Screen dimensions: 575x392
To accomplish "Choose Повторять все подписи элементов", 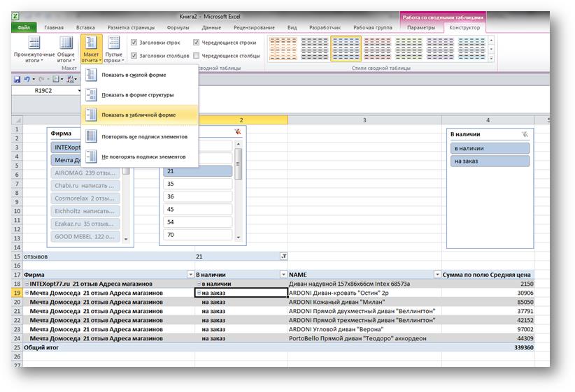I will coord(140,137).
